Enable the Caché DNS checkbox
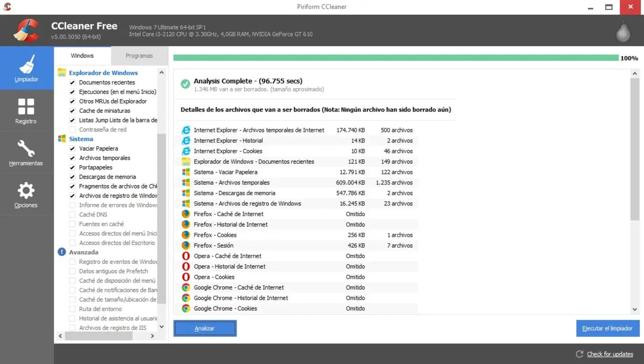 pyautogui.click(x=72, y=214)
